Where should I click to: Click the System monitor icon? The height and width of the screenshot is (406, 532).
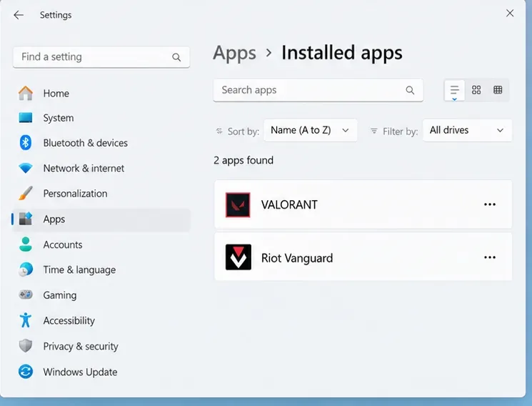26,117
